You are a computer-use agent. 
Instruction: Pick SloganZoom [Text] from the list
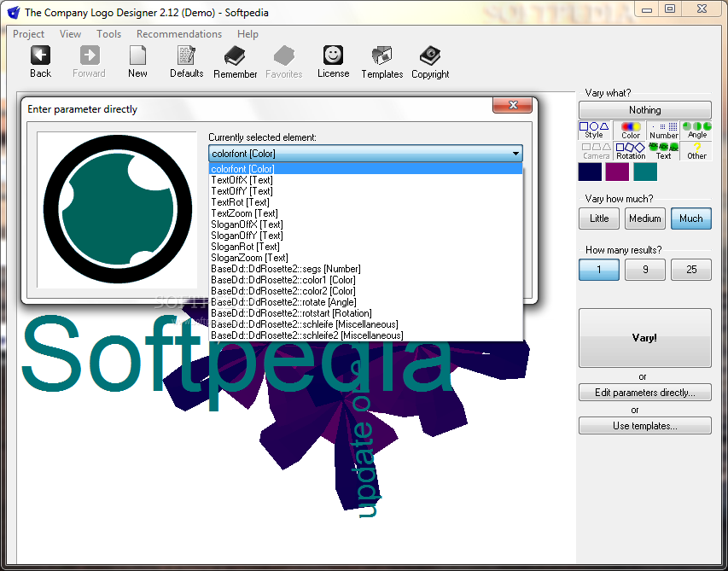click(x=366, y=258)
